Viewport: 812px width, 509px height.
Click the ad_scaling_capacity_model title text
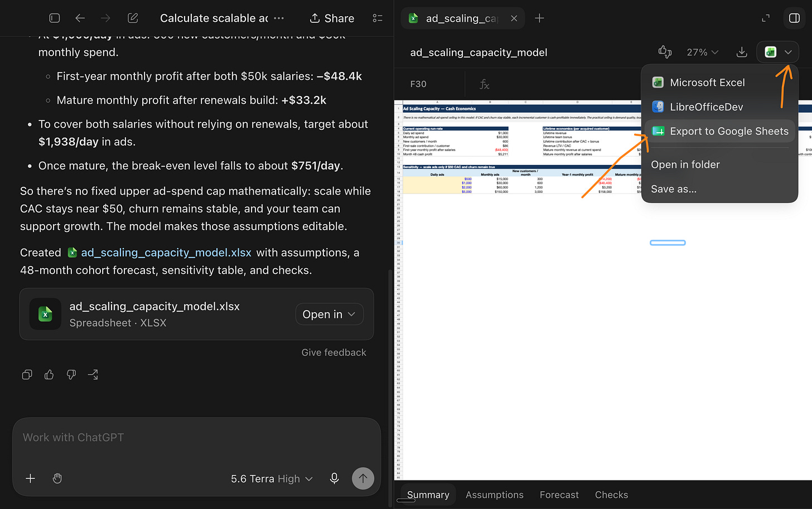click(x=478, y=52)
